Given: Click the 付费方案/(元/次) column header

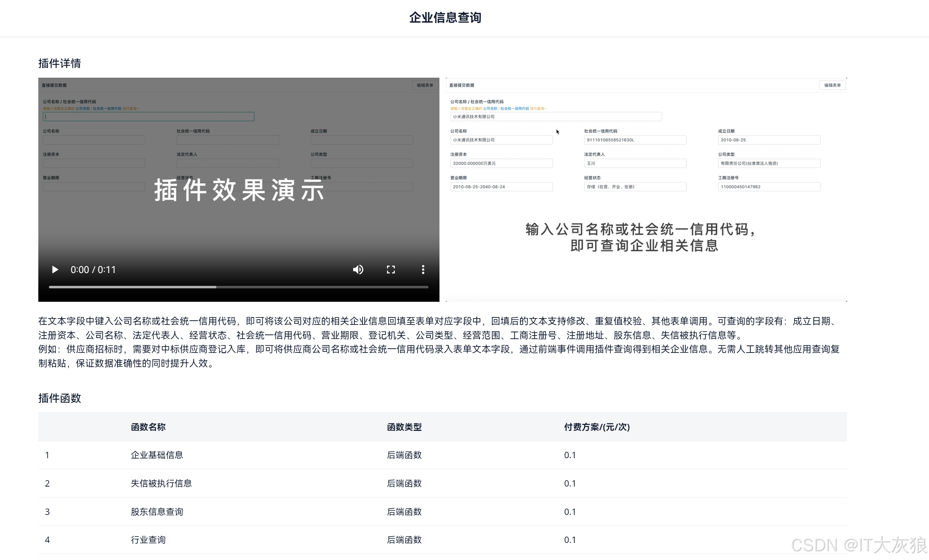Looking at the screenshot, I should click(597, 427).
